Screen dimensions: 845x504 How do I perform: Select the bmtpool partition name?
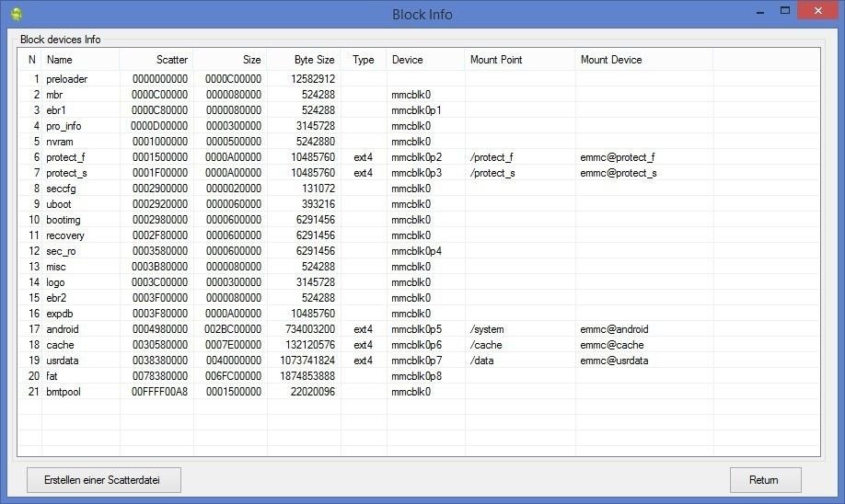click(x=64, y=392)
